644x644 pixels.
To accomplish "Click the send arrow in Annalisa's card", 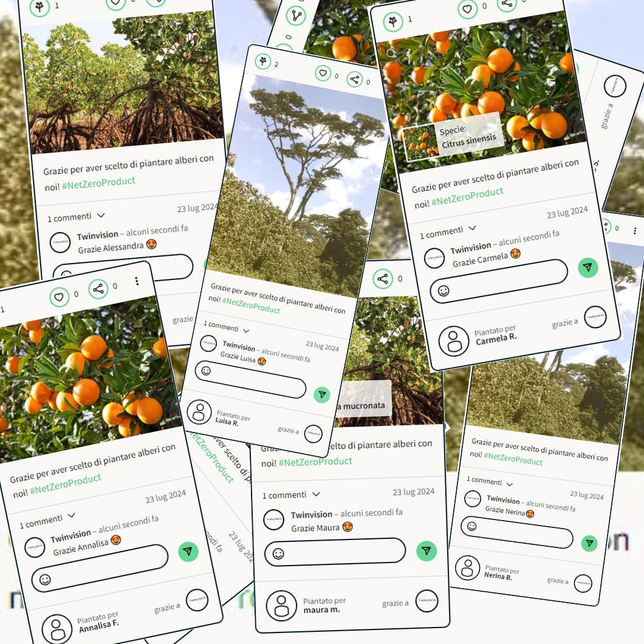I will (188, 551).
